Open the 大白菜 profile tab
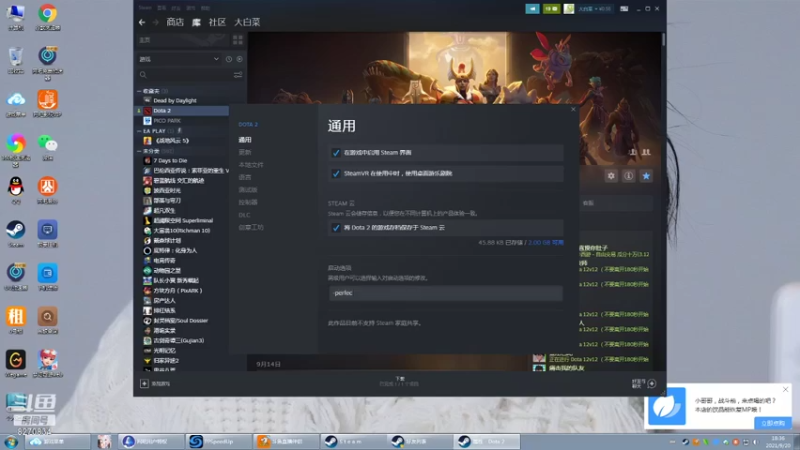Screen dimensions: 800x450 pyautogui.click(x=247, y=22)
